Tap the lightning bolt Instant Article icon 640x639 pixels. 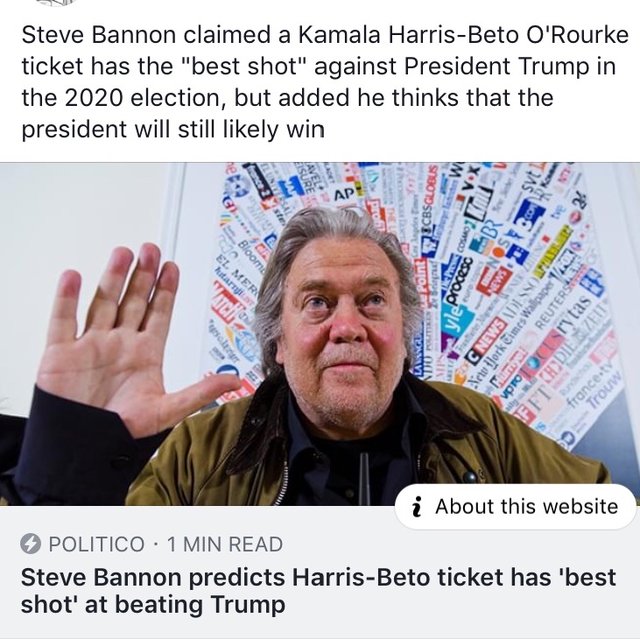point(30,544)
